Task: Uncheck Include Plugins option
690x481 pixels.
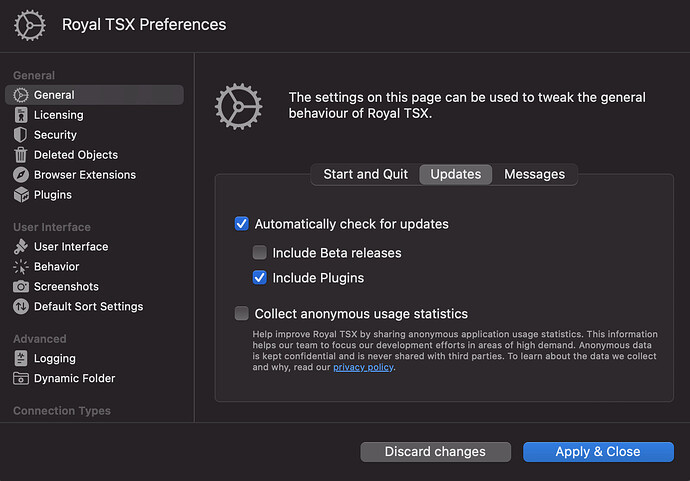Action: coord(259,278)
